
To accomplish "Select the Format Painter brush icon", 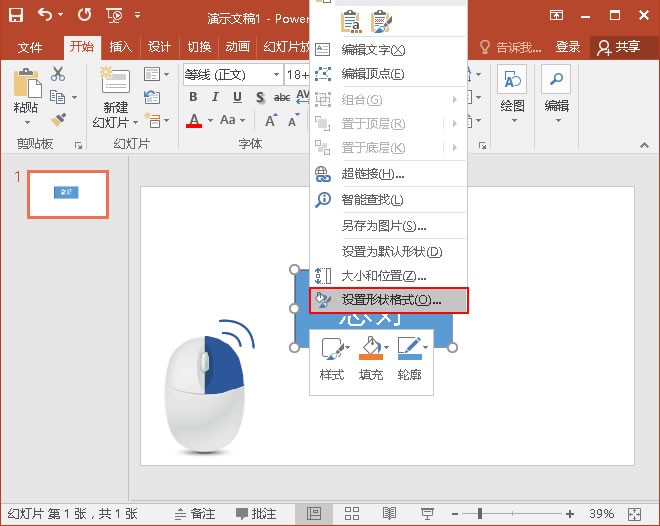I will pos(58,120).
